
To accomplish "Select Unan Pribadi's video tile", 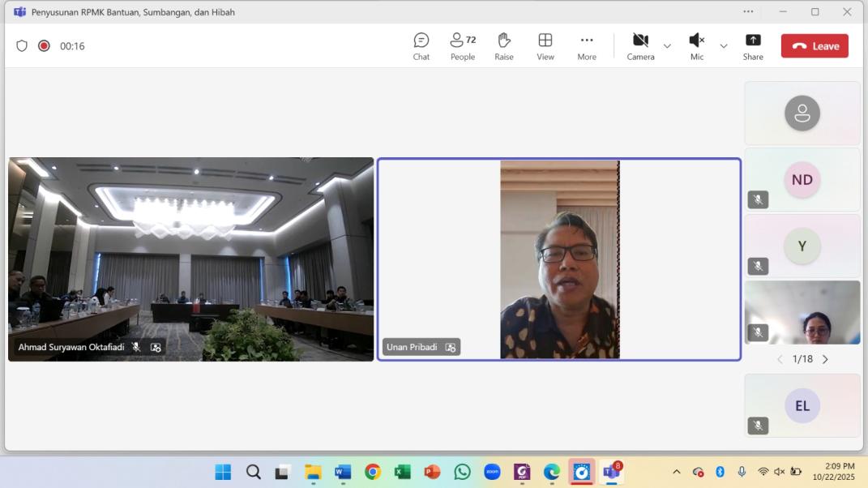I will 559,259.
